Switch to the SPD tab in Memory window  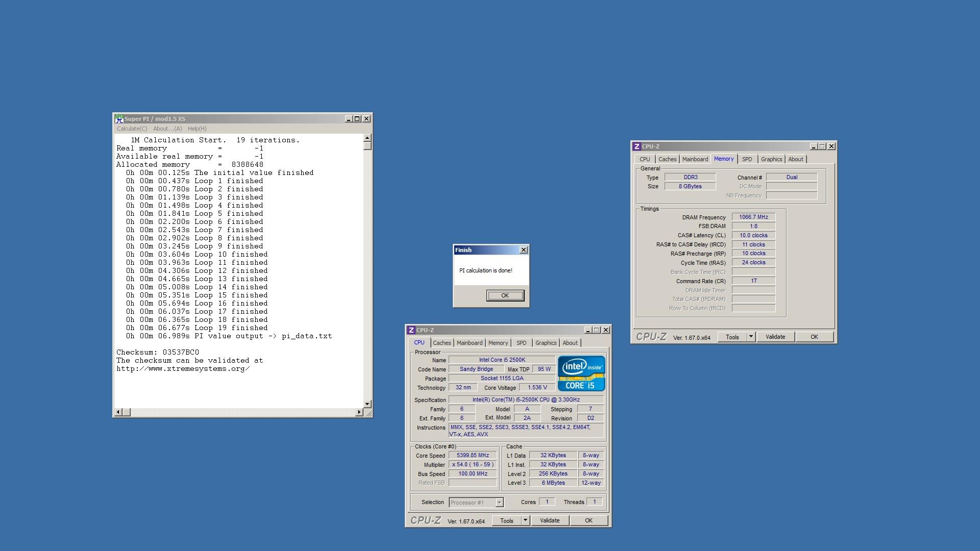pyautogui.click(x=747, y=159)
